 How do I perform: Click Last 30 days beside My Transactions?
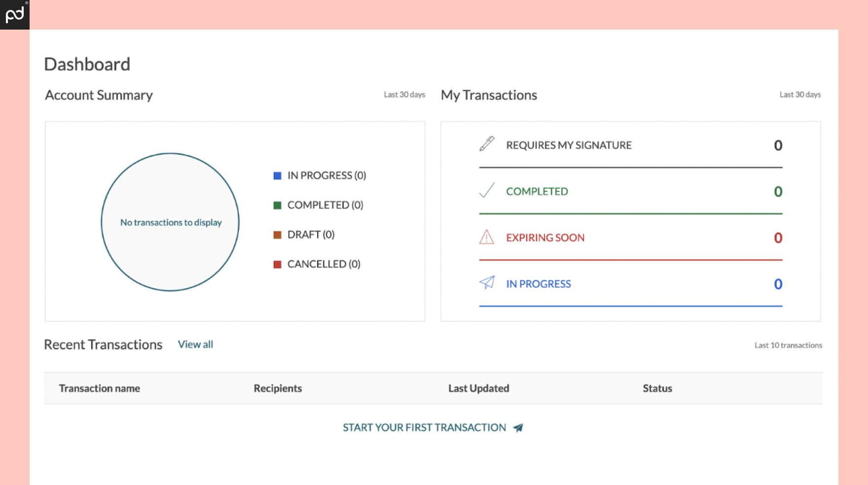pos(800,95)
